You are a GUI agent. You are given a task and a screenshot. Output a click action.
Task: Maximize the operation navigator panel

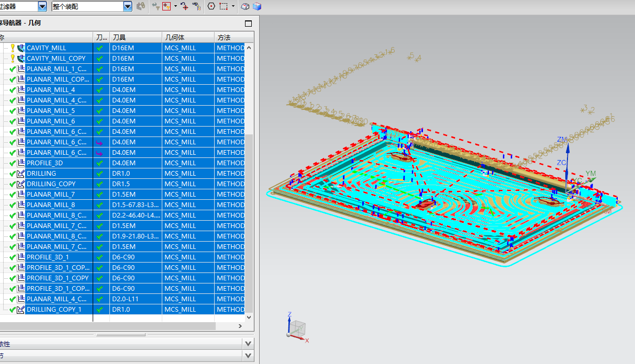coord(248,23)
